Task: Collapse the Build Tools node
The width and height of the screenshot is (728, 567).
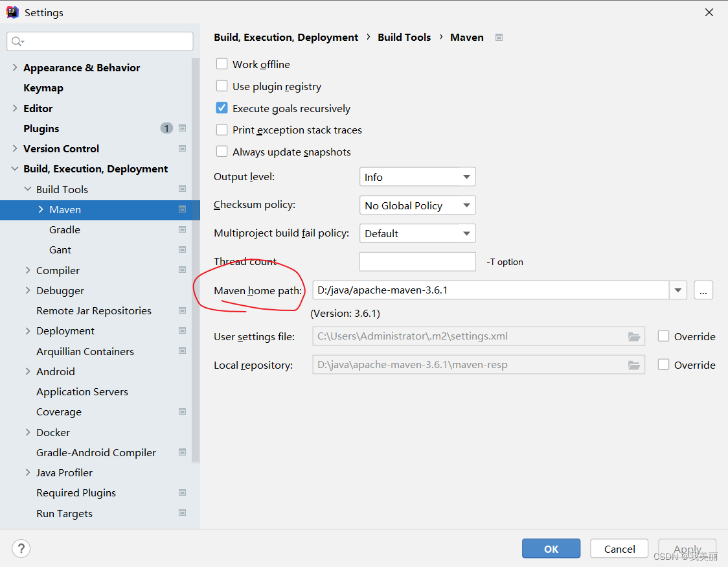Action: click(28, 189)
